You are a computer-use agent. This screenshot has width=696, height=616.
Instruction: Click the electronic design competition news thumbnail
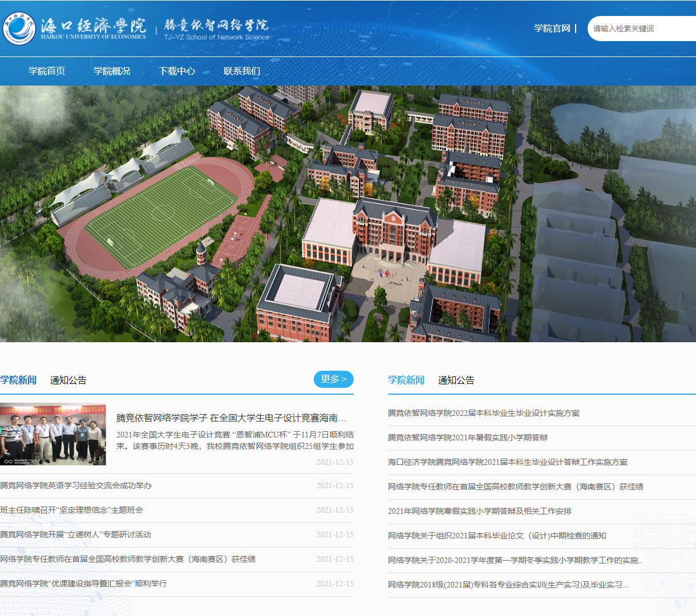pyautogui.click(x=54, y=435)
